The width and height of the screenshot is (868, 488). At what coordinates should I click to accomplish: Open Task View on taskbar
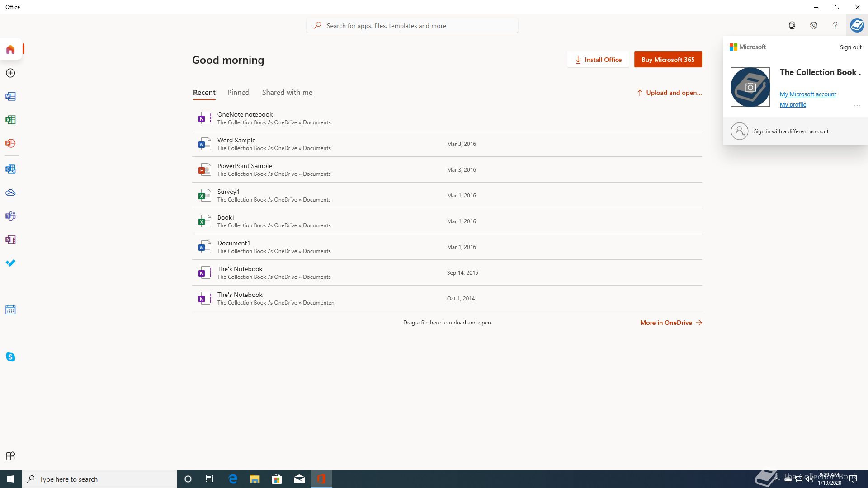(210, 479)
